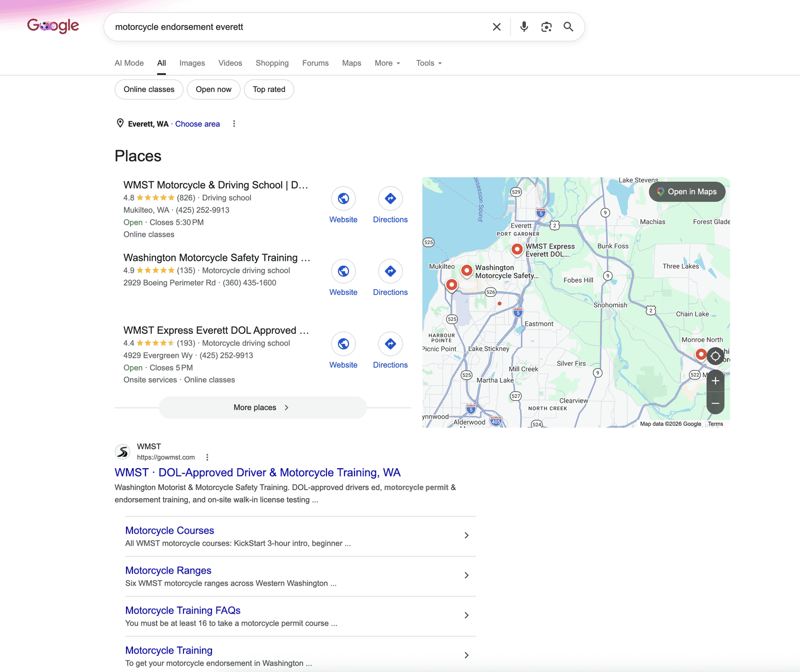The image size is (800, 672).
Task: Select the Videos tab
Action: coord(230,63)
